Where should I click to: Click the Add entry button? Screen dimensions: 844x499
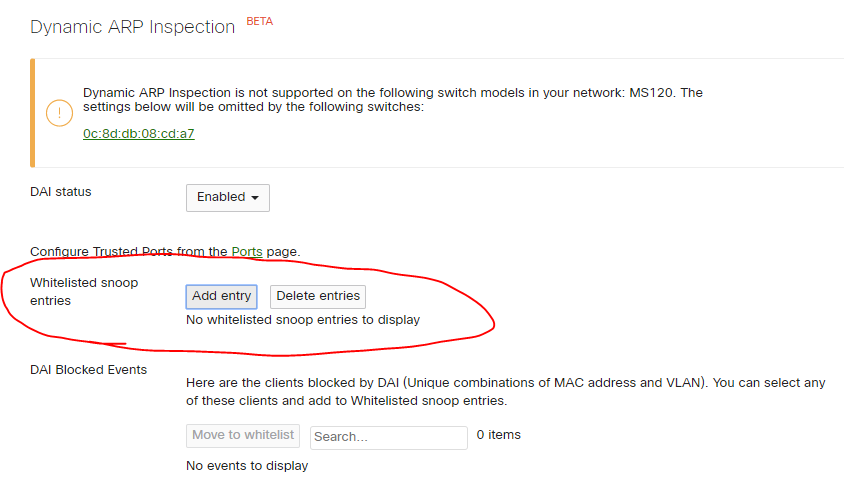(221, 296)
